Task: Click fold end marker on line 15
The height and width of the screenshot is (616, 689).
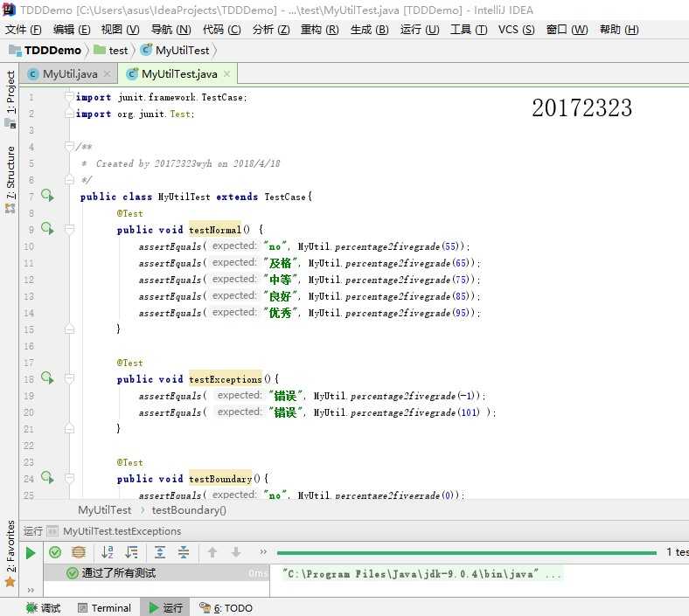Action: coord(69,329)
